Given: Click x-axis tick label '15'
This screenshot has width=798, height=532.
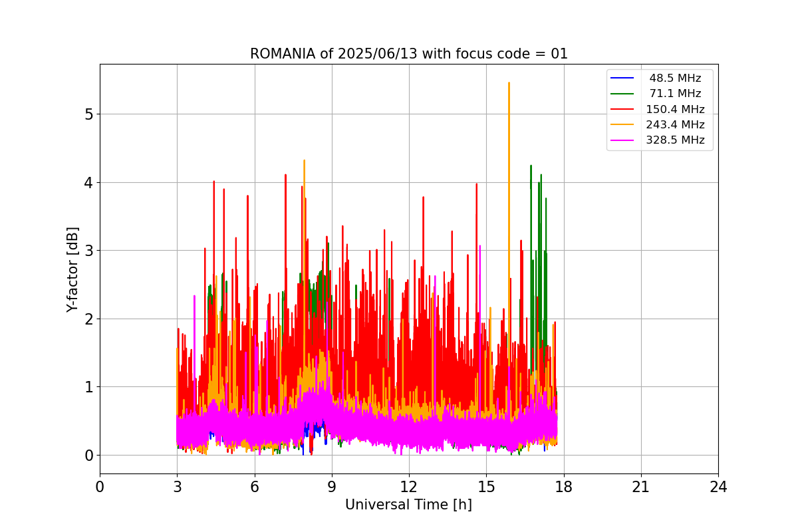Looking at the screenshot, I should (x=486, y=487).
